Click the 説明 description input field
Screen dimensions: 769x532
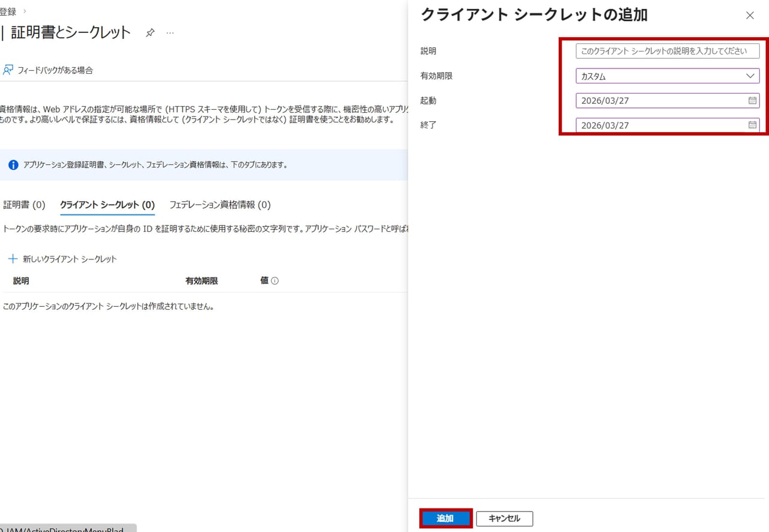(667, 51)
